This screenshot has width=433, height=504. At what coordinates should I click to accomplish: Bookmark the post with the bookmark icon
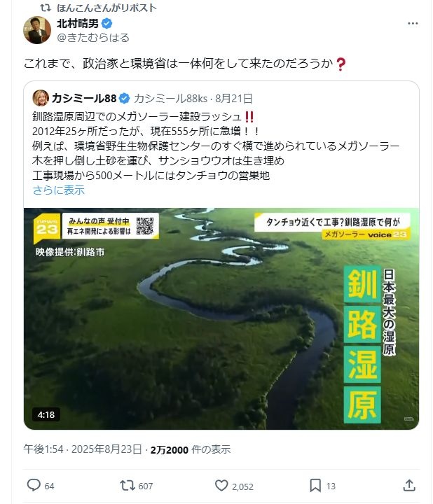coord(315,485)
